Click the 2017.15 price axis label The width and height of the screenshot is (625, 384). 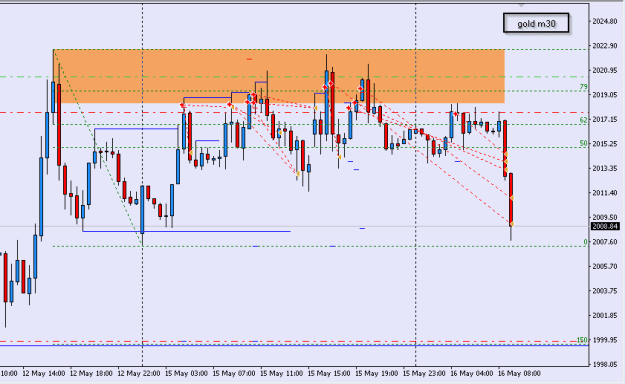tap(605, 119)
